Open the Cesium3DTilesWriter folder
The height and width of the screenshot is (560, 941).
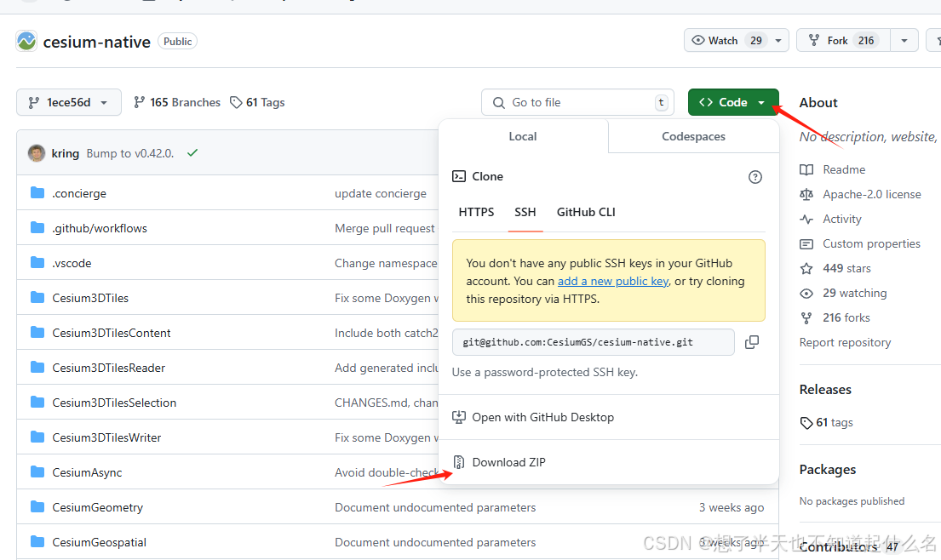[x=106, y=437]
